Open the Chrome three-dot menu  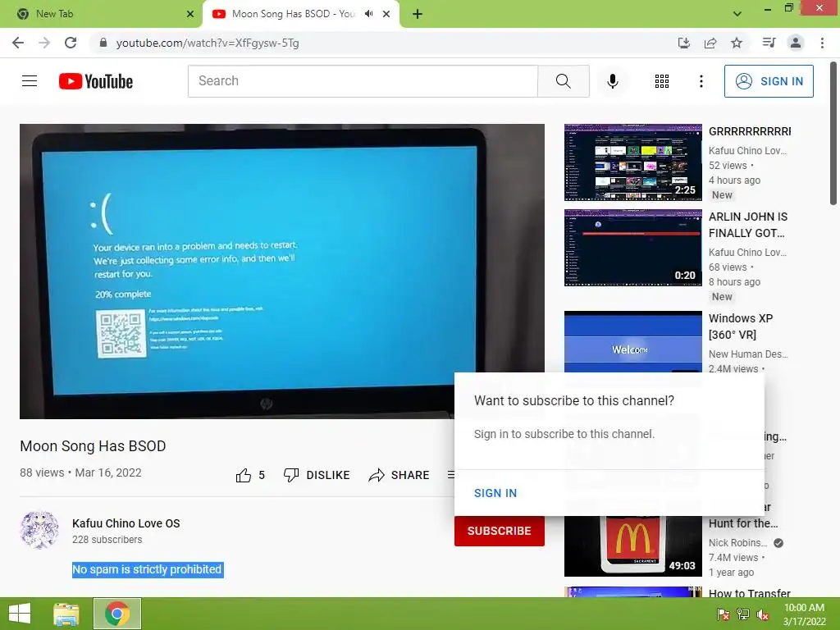[822, 43]
